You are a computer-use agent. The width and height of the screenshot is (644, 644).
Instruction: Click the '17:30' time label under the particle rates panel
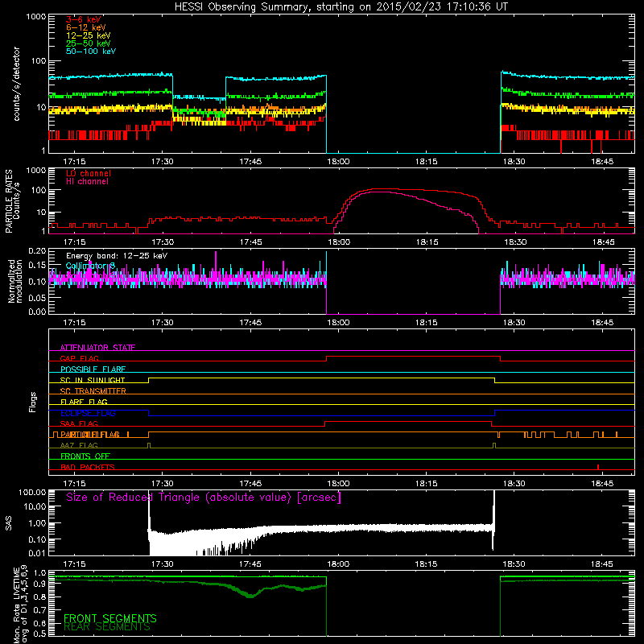(163, 242)
